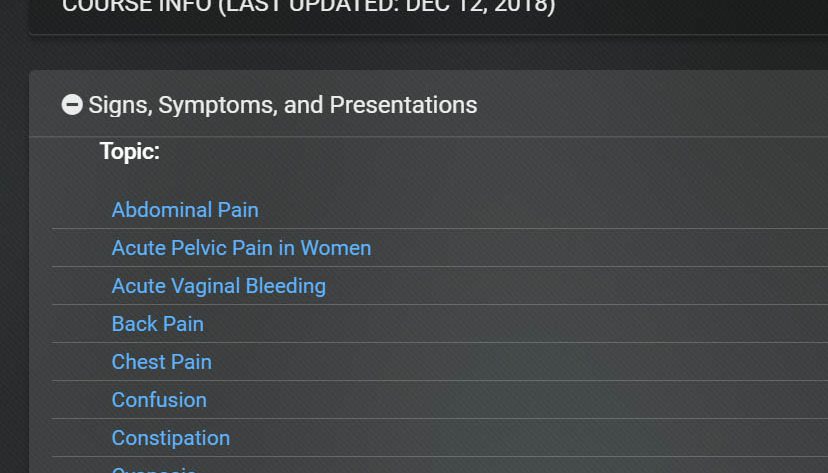
Task: Open the Course Info header bar
Action: [428, 17]
